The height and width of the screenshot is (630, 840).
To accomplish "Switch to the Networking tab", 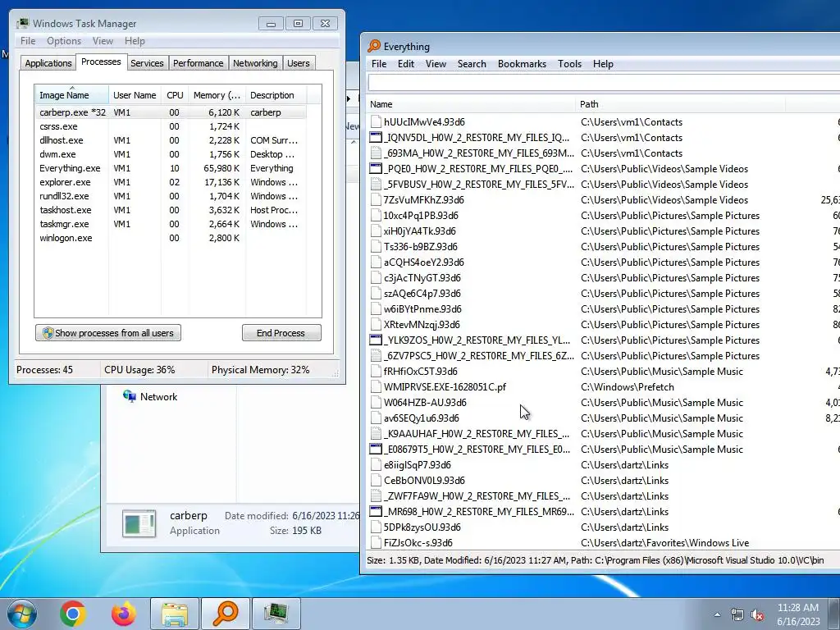I will pyautogui.click(x=255, y=62).
